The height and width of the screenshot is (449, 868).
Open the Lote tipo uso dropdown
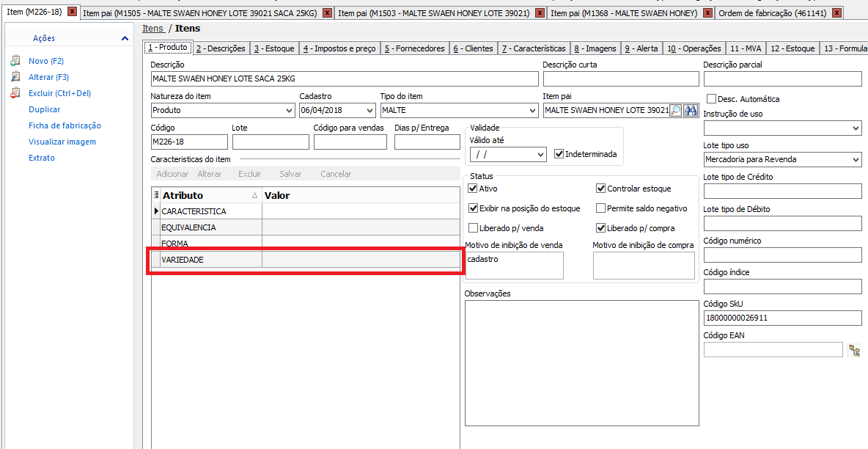[x=856, y=160]
